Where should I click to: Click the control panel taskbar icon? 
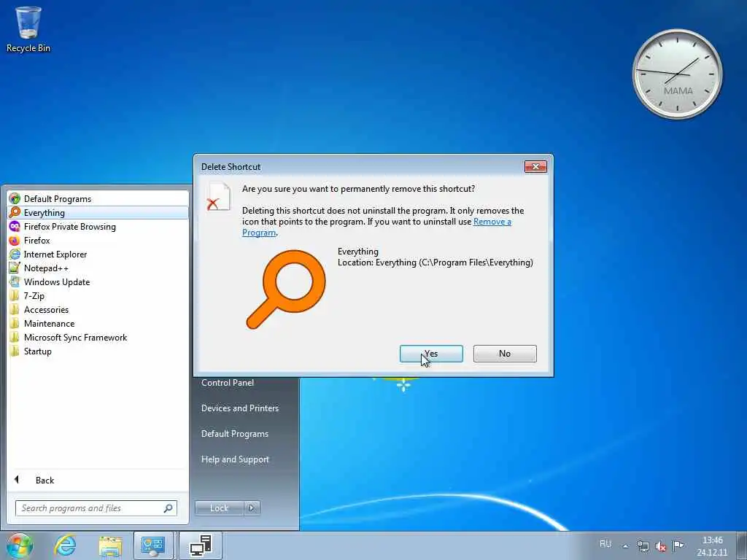click(x=153, y=545)
